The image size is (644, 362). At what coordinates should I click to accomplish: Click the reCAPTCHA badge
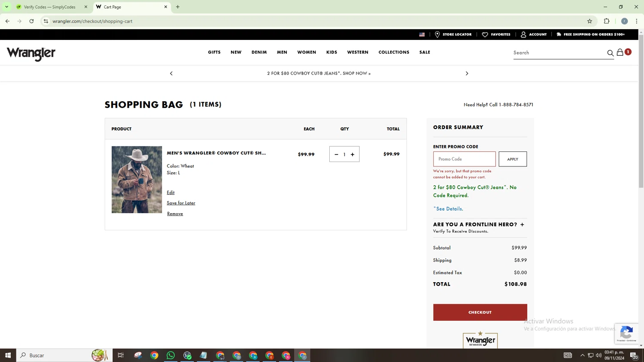(x=626, y=334)
